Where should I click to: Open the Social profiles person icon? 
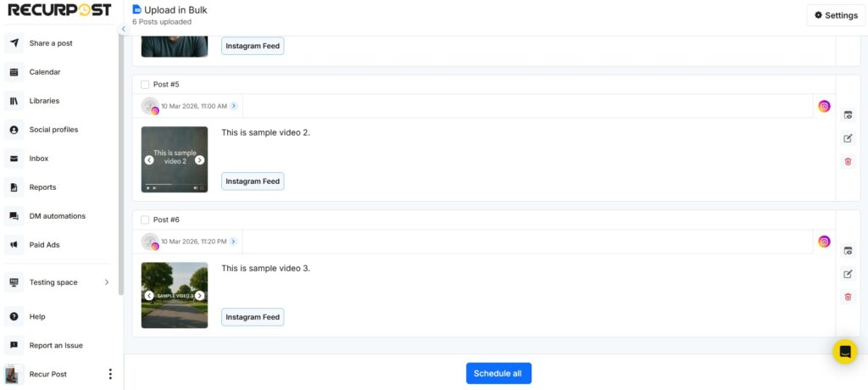tap(14, 130)
